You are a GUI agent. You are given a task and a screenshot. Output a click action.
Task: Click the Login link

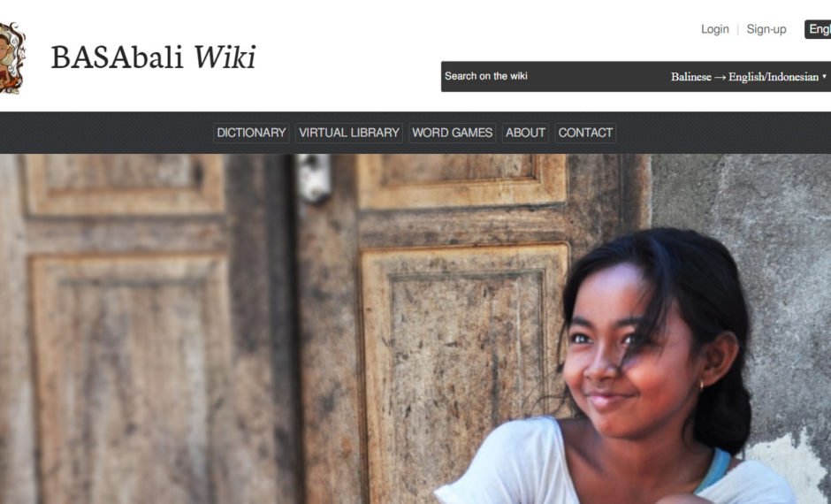(x=714, y=29)
